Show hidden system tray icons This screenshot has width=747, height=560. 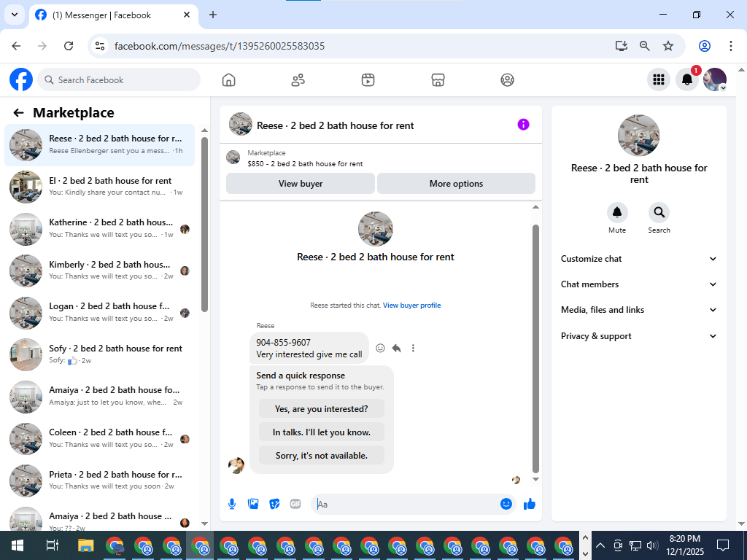[x=600, y=545]
